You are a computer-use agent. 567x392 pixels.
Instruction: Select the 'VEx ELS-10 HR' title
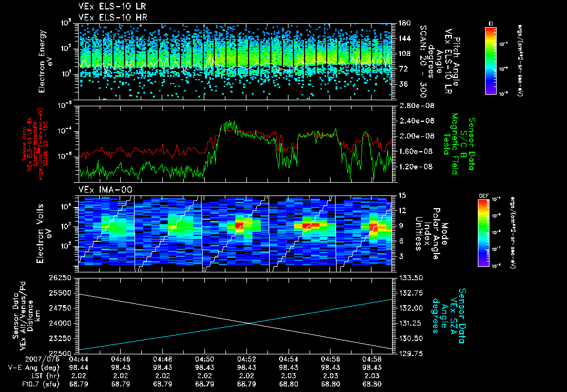(x=113, y=17)
